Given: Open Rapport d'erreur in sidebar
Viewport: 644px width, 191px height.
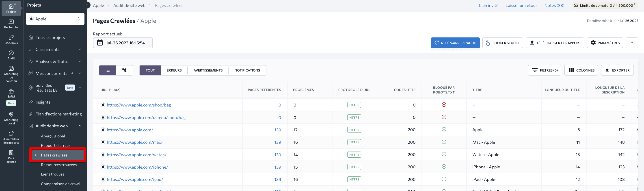Looking at the screenshot, I should (x=56, y=145).
